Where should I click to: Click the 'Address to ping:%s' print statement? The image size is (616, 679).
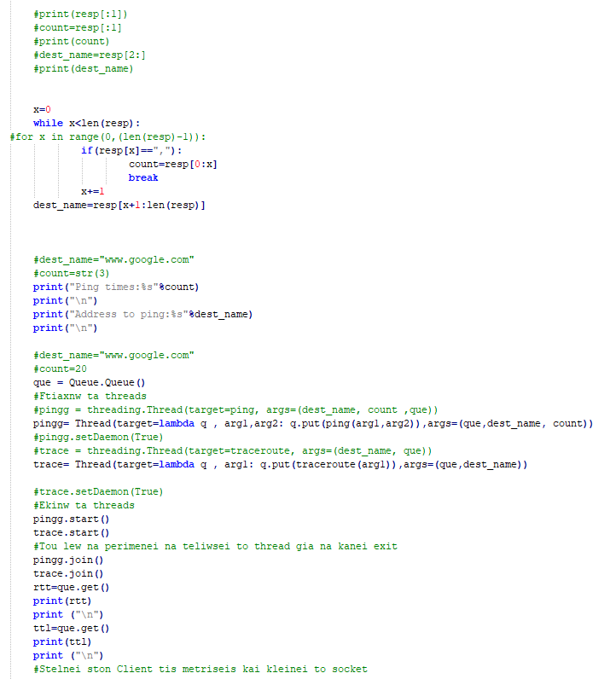tap(143, 314)
